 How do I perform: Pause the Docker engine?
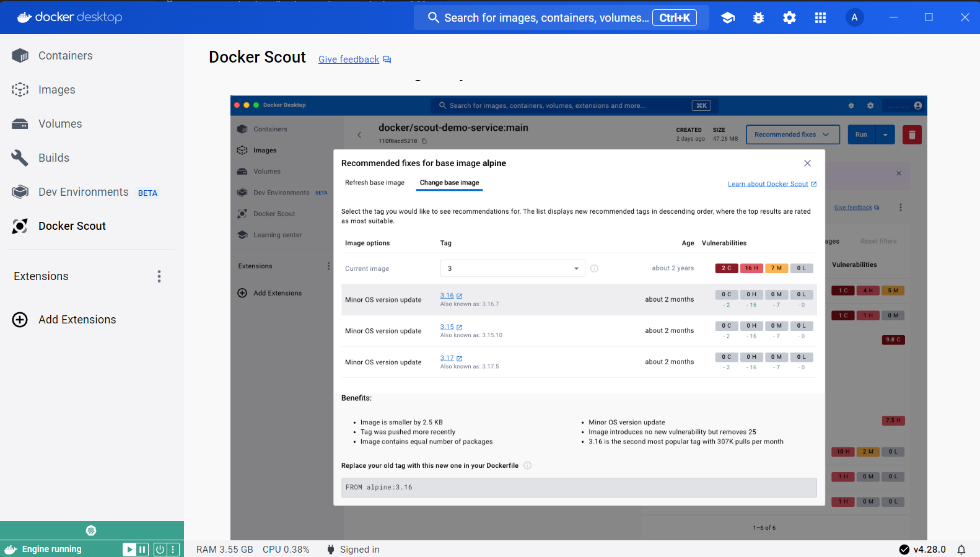[x=142, y=550]
